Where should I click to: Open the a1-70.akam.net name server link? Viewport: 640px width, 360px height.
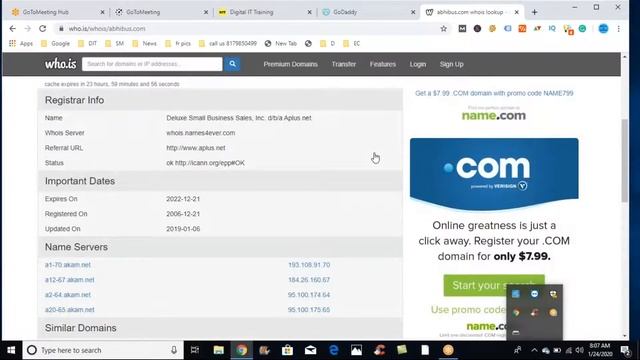click(68, 265)
